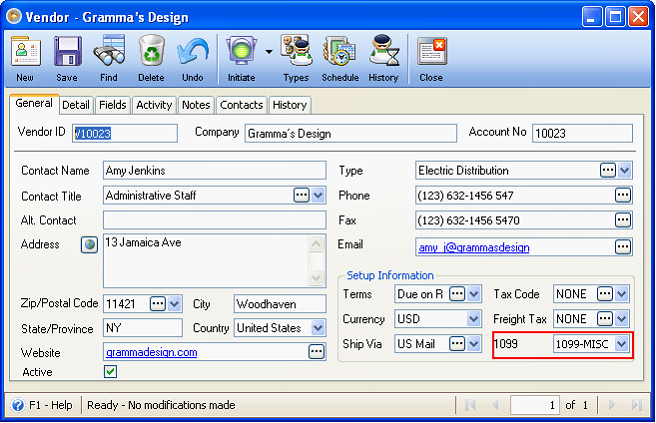Open the Find binoculars tool
The image size is (656, 423).
(109, 51)
